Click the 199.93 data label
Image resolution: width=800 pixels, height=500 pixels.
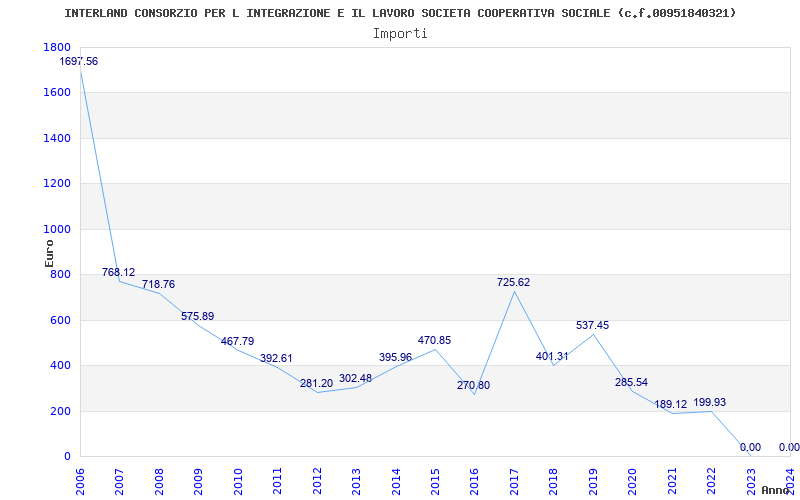[x=710, y=403]
